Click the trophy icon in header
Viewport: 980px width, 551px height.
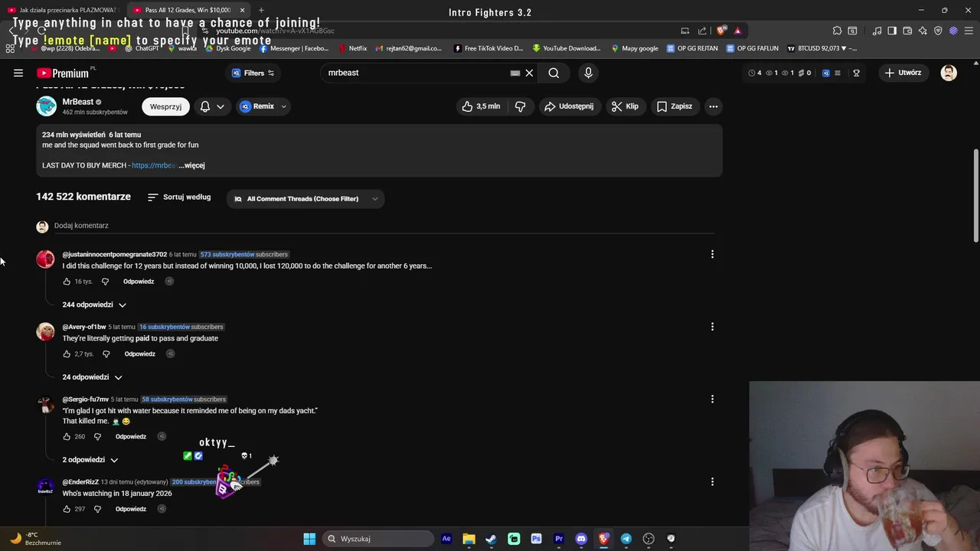[x=856, y=73]
